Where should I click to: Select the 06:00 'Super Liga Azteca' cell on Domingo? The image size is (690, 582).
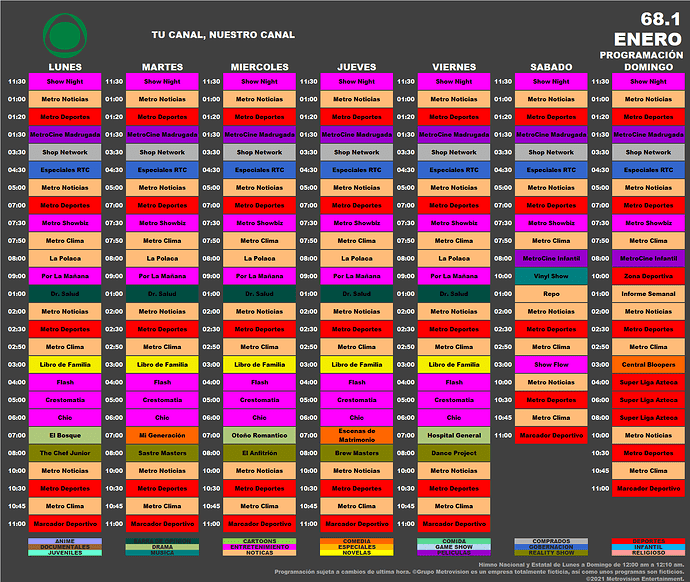(649, 400)
